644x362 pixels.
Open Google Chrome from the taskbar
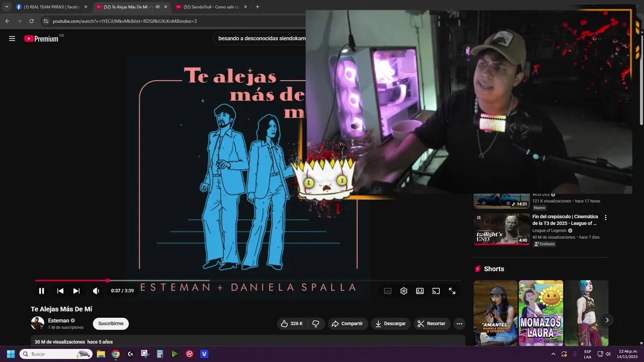[116, 354]
